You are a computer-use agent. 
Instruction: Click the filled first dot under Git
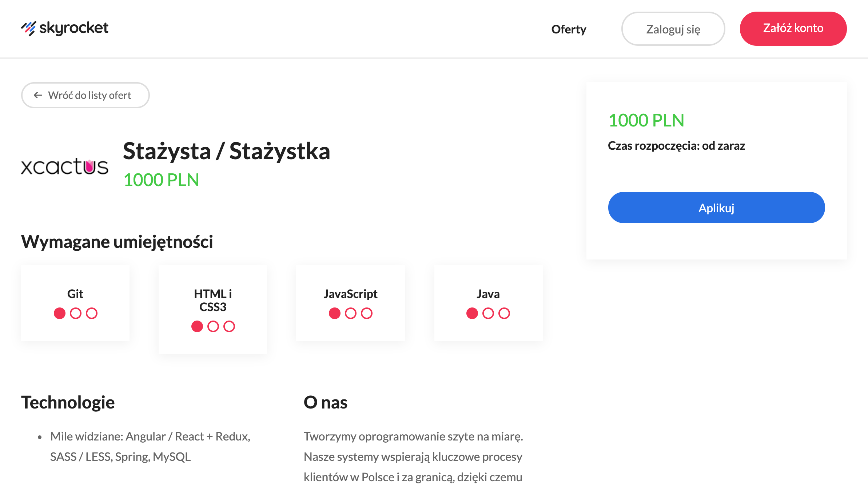coord(60,313)
